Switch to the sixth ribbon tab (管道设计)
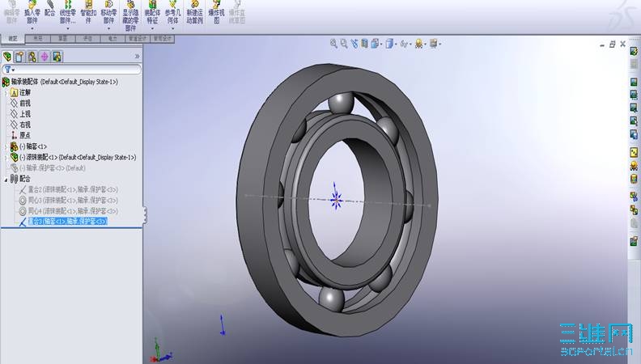Image resolution: width=641 pixels, height=364 pixels. (138, 38)
